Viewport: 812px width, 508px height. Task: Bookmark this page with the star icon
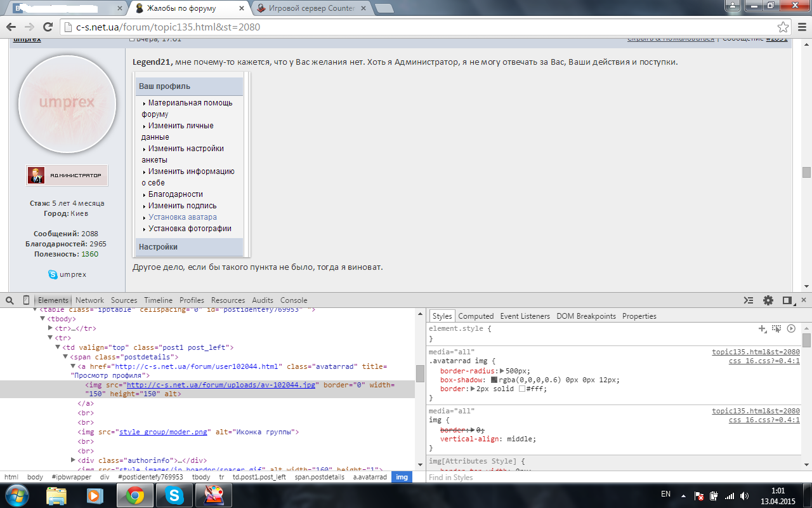point(783,27)
